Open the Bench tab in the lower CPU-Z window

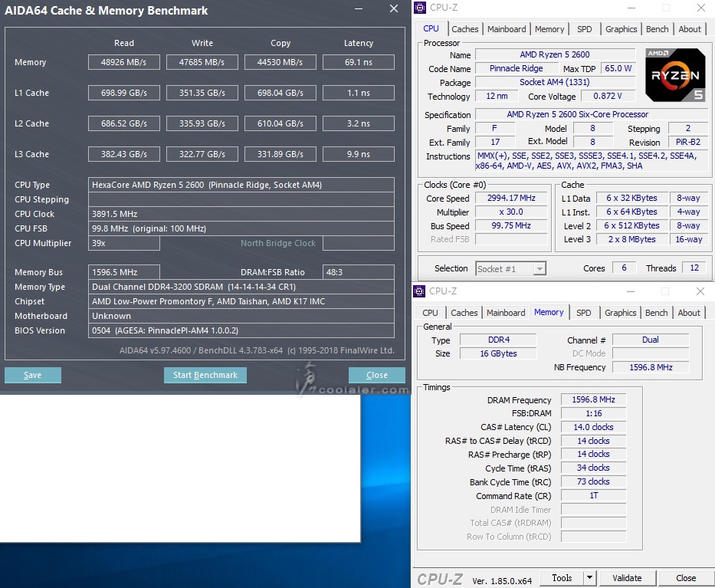(x=656, y=313)
